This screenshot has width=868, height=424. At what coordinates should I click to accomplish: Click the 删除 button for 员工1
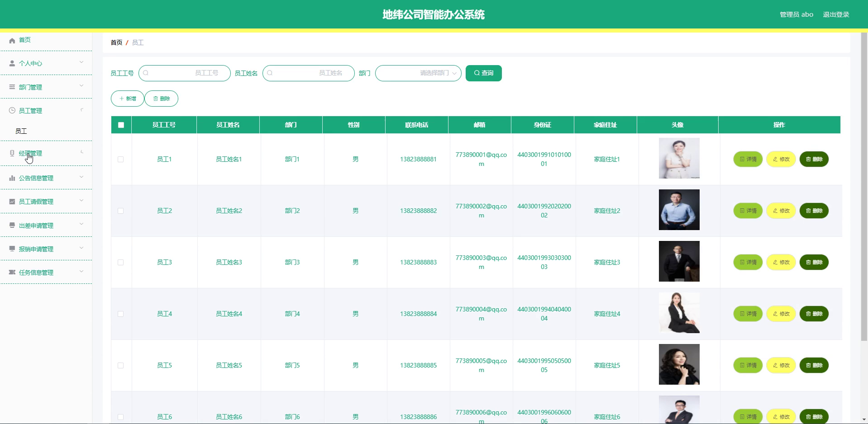point(814,159)
